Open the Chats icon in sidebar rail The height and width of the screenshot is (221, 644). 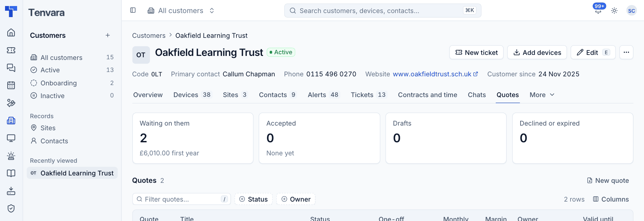point(11,68)
